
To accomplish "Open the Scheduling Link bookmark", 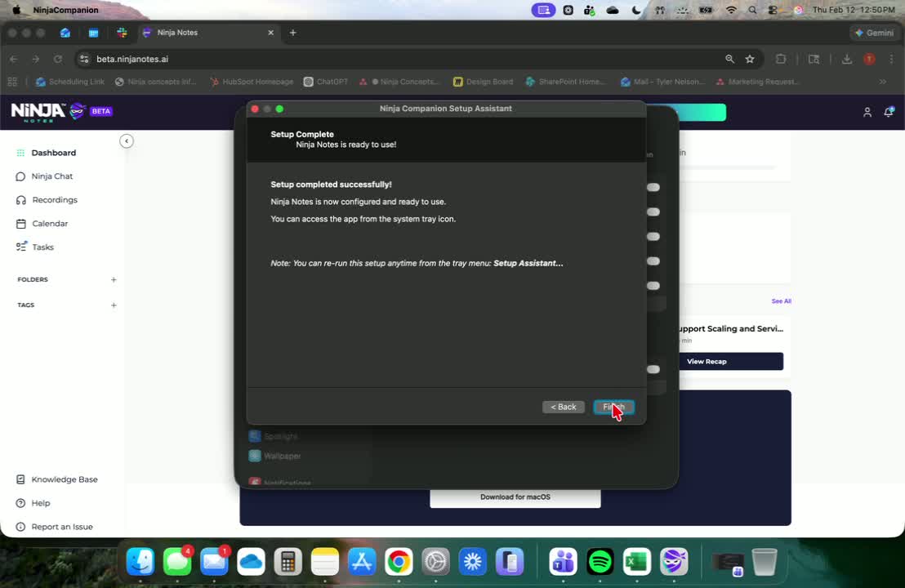I will (70, 82).
